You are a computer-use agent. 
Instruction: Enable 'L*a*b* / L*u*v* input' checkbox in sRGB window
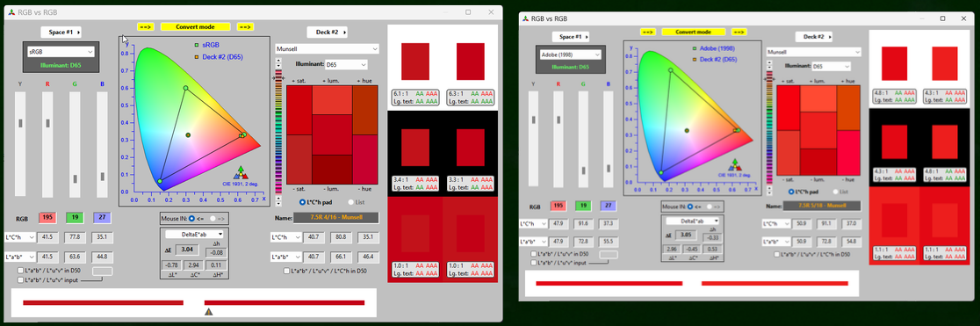pyautogui.click(x=21, y=279)
